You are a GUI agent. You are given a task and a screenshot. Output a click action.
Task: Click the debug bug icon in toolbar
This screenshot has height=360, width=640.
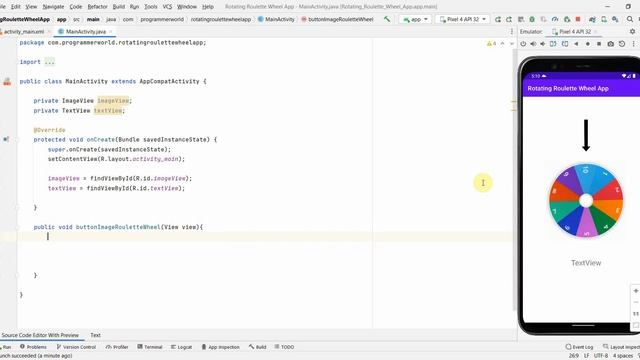coord(532,19)
